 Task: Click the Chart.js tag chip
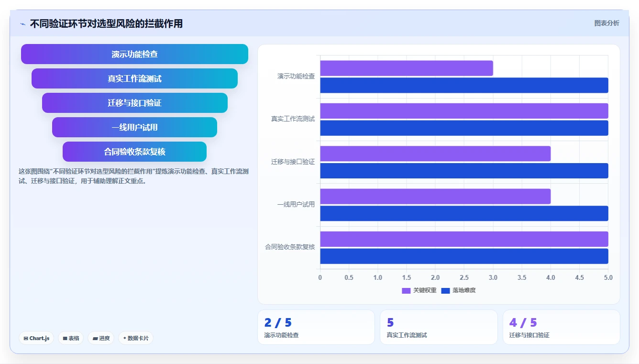click(37, 338)
